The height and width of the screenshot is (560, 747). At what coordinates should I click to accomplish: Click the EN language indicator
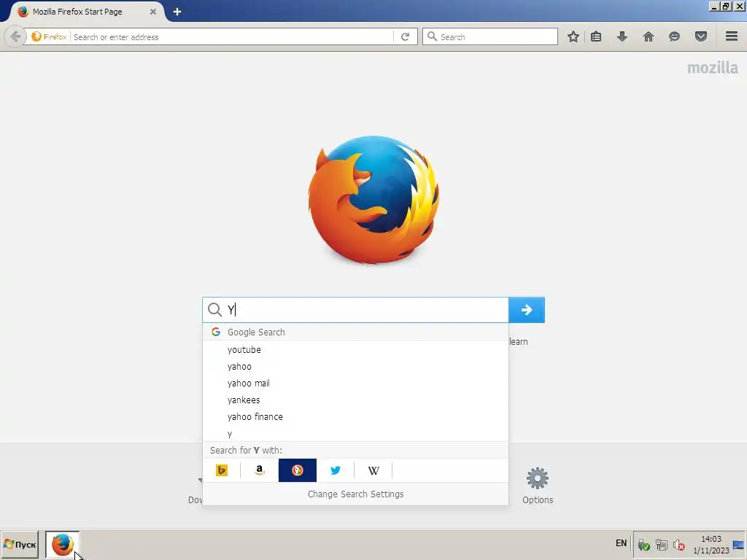tap(622, 543)
